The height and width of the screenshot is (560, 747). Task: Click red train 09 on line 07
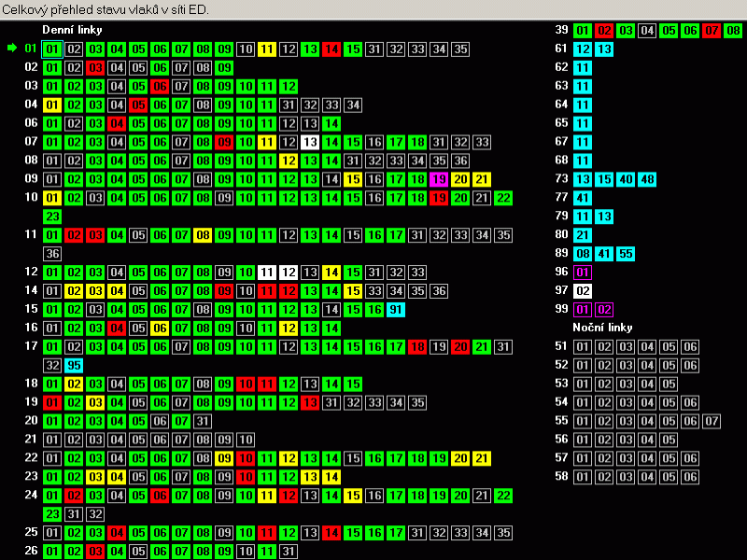[x=224, y=142]
